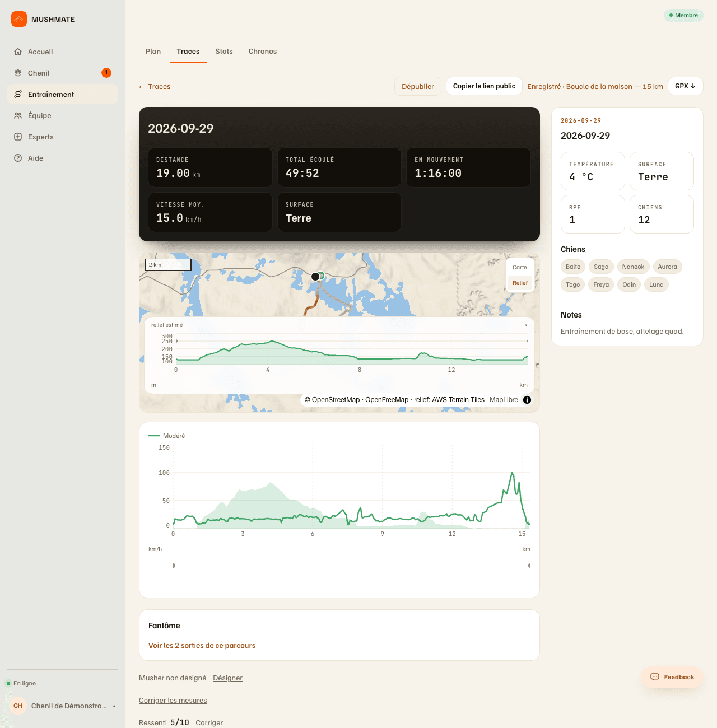Open Entraînement route icon in sidebar
This screenshot has height=728, width=717.
(x=18, y=94)
